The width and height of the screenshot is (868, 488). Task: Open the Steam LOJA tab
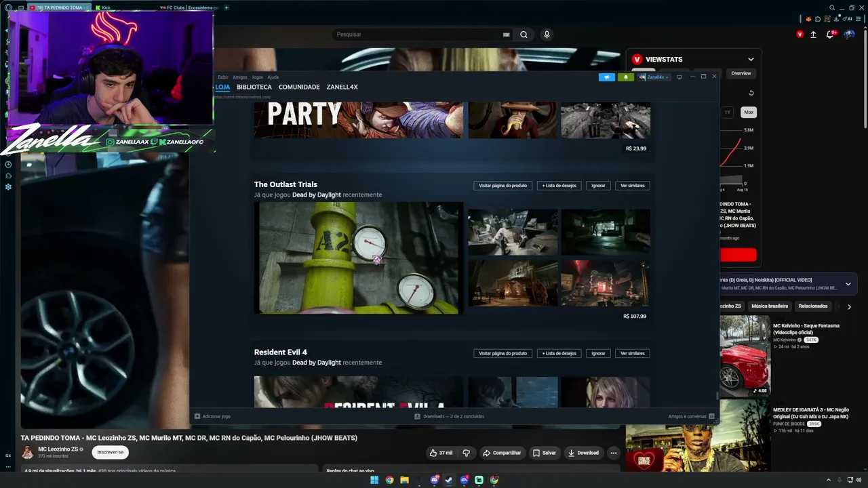pyautogui.click(x=222, y=87)
